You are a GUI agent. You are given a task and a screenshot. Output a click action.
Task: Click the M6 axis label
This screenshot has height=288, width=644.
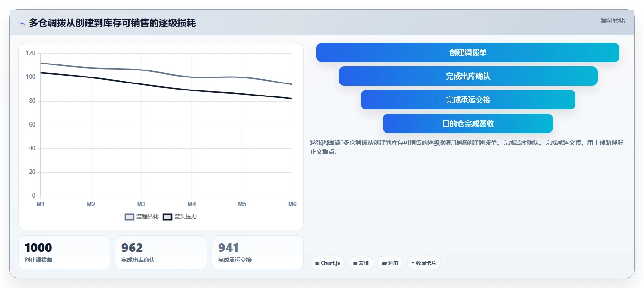(x=292, y=205)
